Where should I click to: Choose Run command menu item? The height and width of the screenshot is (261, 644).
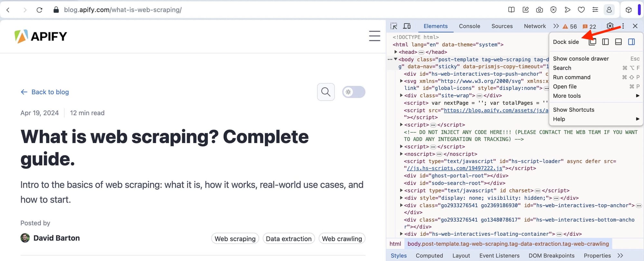coord(596,77)
